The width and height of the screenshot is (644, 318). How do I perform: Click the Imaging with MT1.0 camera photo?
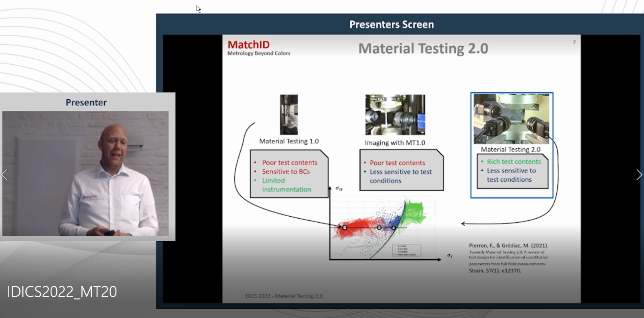click(395, 115)
